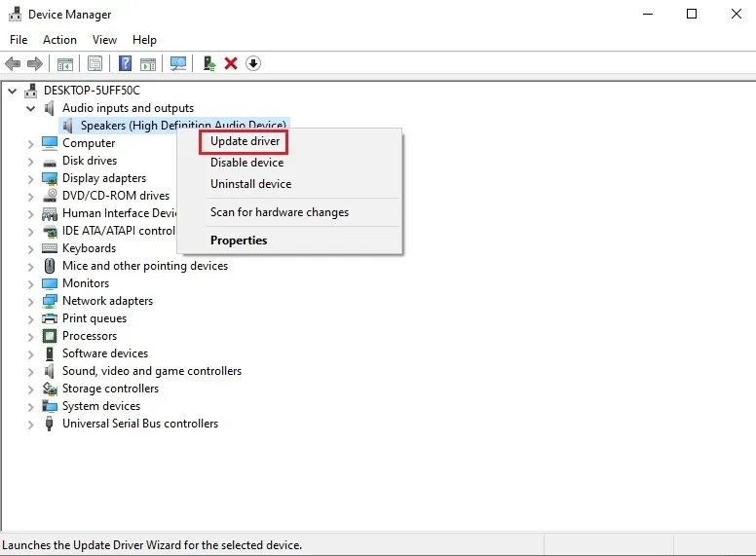Open the View menu
Image resolution: width=756 pixels, height=556 pixels.
pos(104,40)
